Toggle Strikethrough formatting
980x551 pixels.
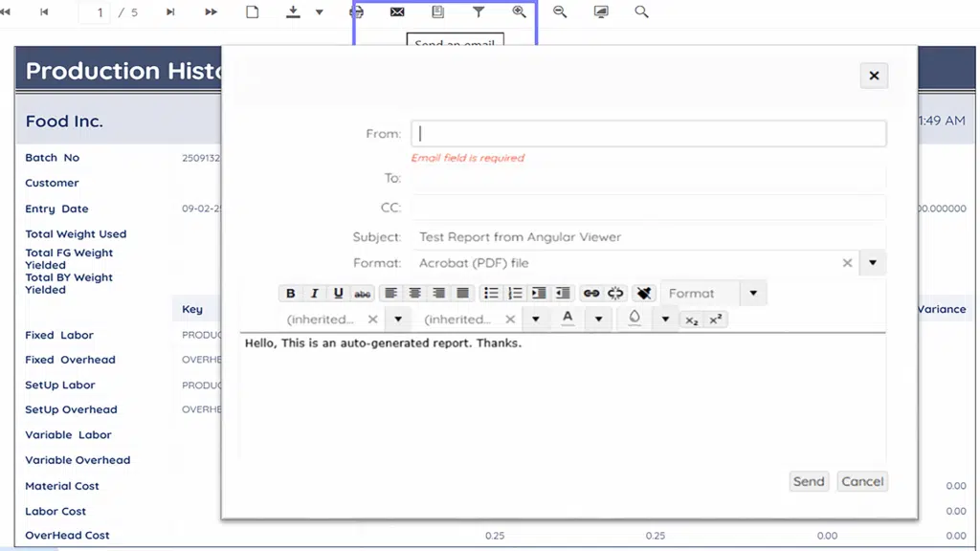[363, 293]
